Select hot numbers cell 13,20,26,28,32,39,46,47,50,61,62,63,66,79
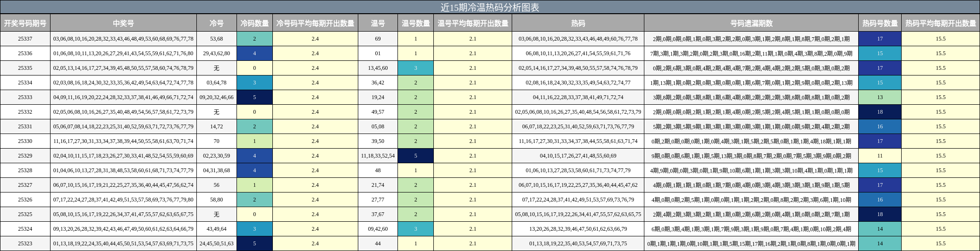This screenshot has height=251, width=980. (x=578, y=229)
